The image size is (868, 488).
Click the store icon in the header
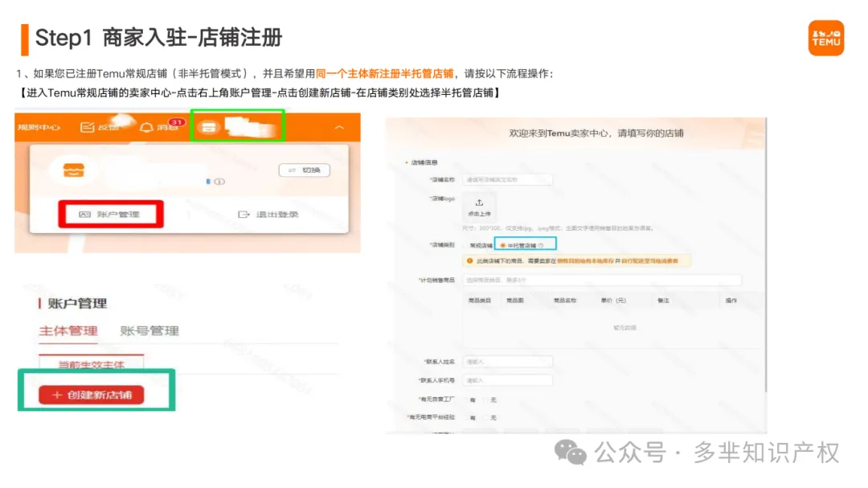(x=209, y=127)
